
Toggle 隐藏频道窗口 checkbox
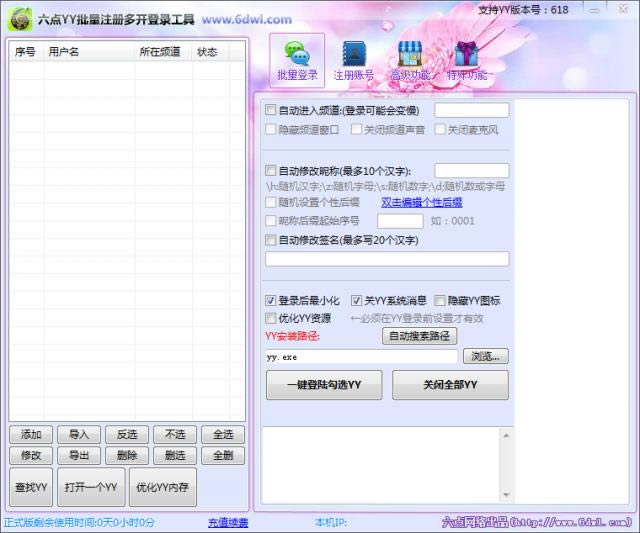click(271, 129)
